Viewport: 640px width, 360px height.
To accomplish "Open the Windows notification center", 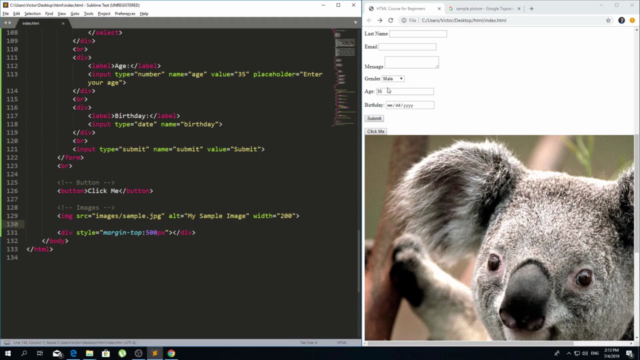I will point(630,353).
